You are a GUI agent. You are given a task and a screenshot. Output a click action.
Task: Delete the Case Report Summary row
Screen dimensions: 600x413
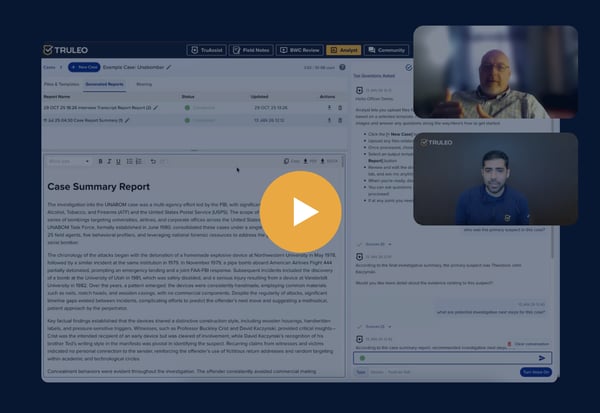click(x=340, y=121)
